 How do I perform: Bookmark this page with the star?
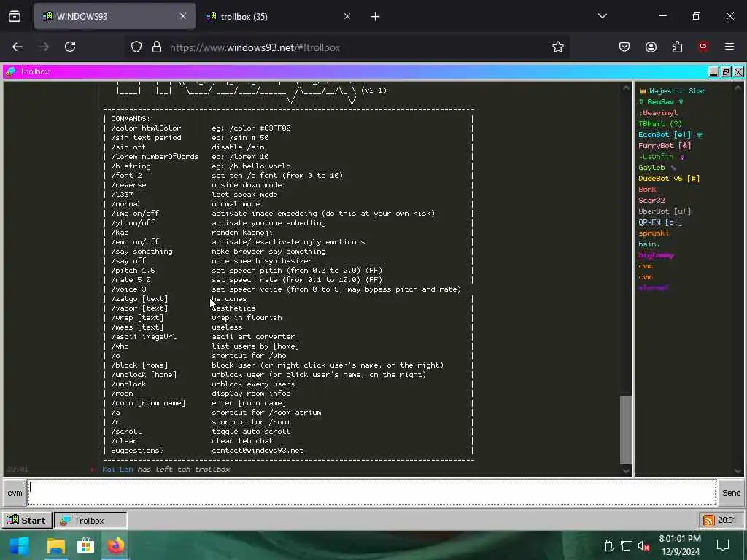[x=558, y=47]
